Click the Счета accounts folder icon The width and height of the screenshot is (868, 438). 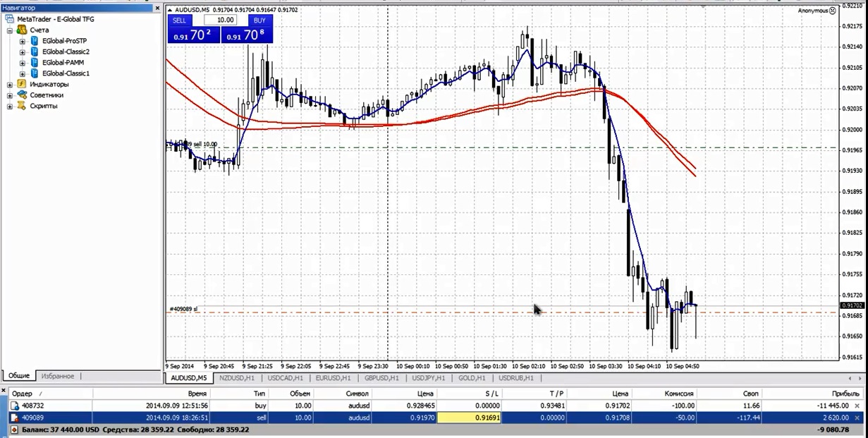tap(22, 30)
